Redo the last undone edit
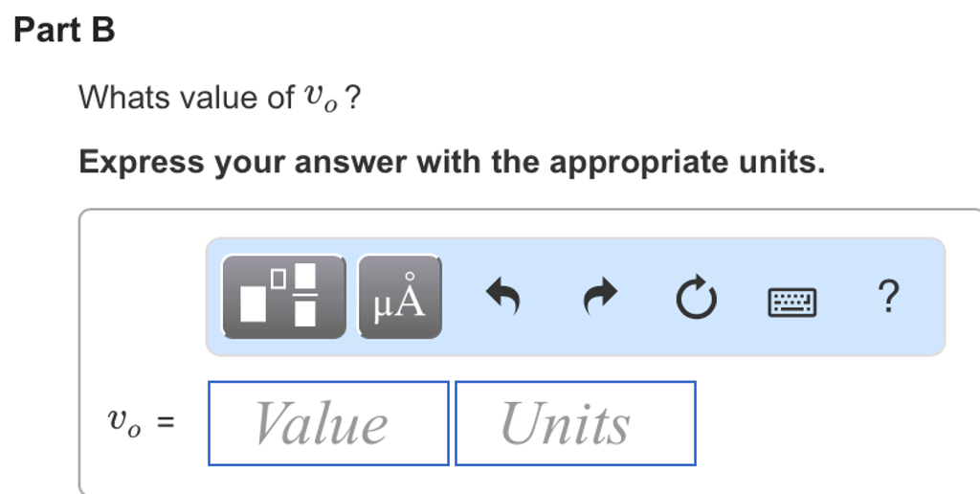The image size is (980, 494). [x=600, y=297]
